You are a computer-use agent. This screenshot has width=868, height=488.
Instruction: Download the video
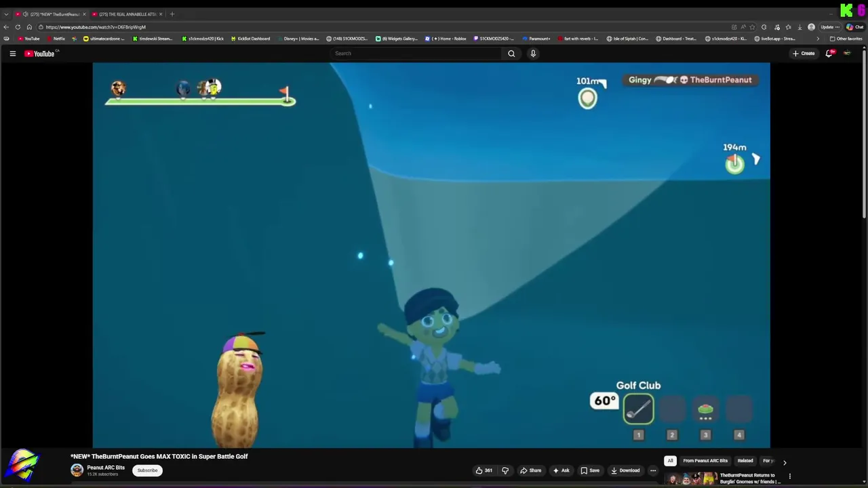click(625, 470)
